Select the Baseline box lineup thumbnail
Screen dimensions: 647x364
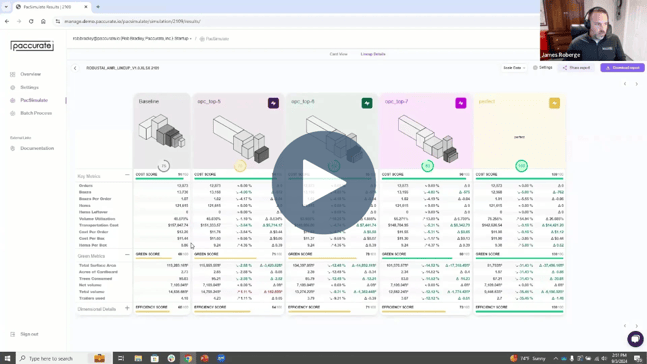[x=162, y=131]
